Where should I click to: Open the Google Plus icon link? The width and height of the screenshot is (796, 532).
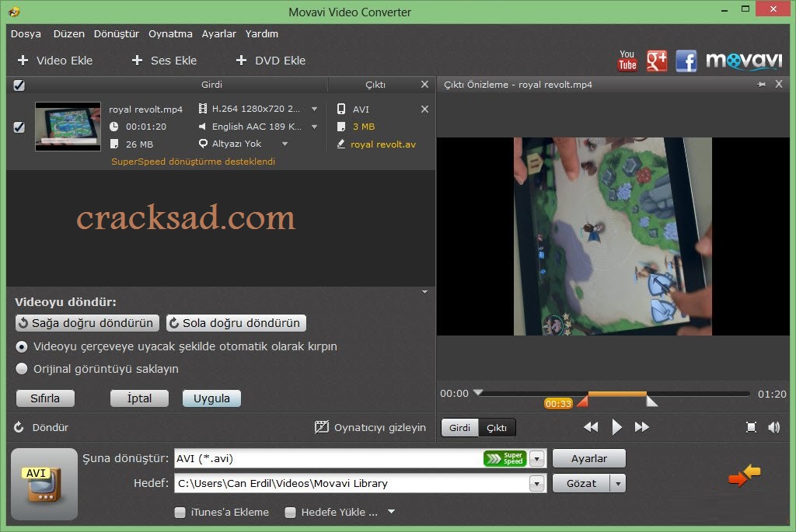coord(656,61)
